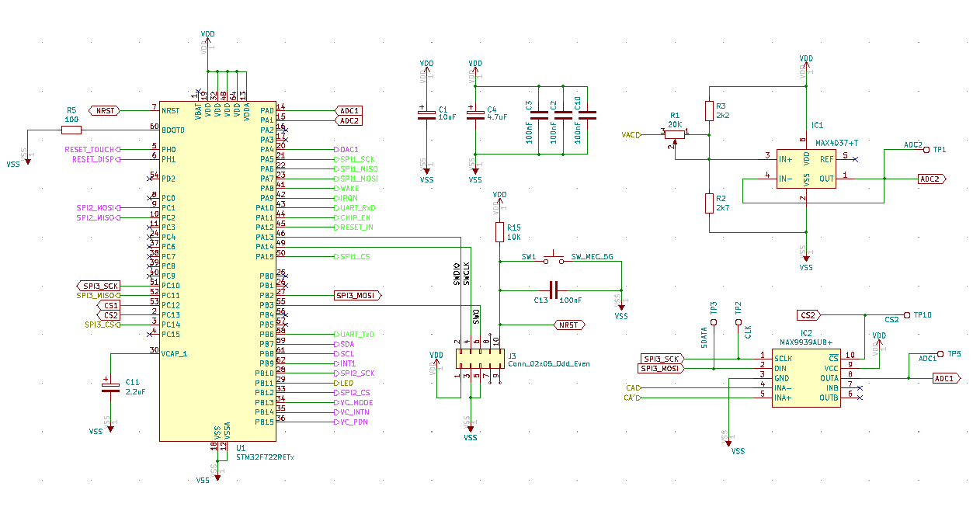Click the SPI1_SCK label
Viewport: 980px width, 507px height.
tap(355, 159)
